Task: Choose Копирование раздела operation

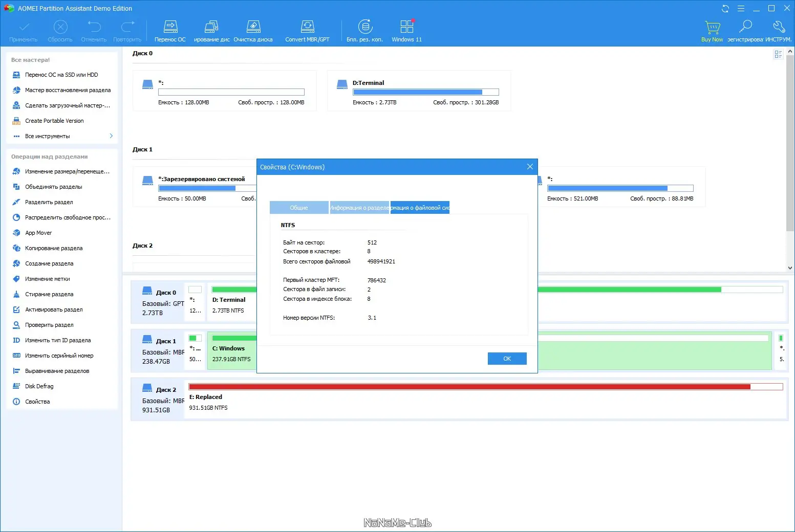Action: point(54,248)
